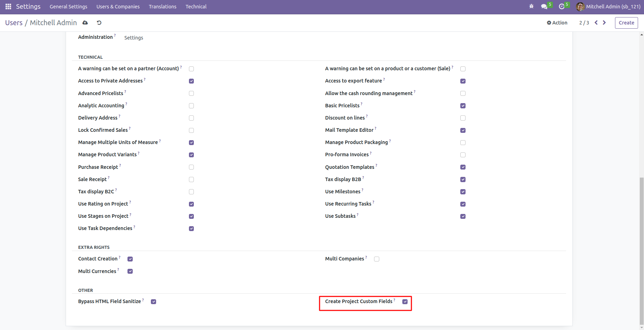Click the discard changes undo icon

click(x=99, y=23)
